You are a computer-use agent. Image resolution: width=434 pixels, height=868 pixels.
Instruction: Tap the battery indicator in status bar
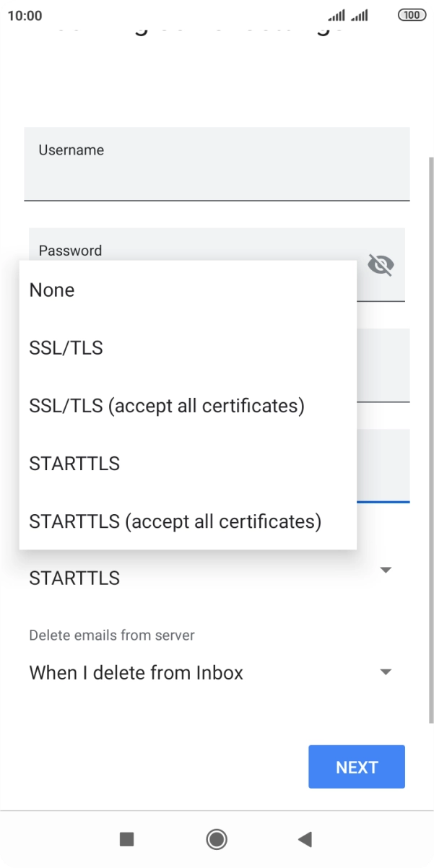pos(412,15)
